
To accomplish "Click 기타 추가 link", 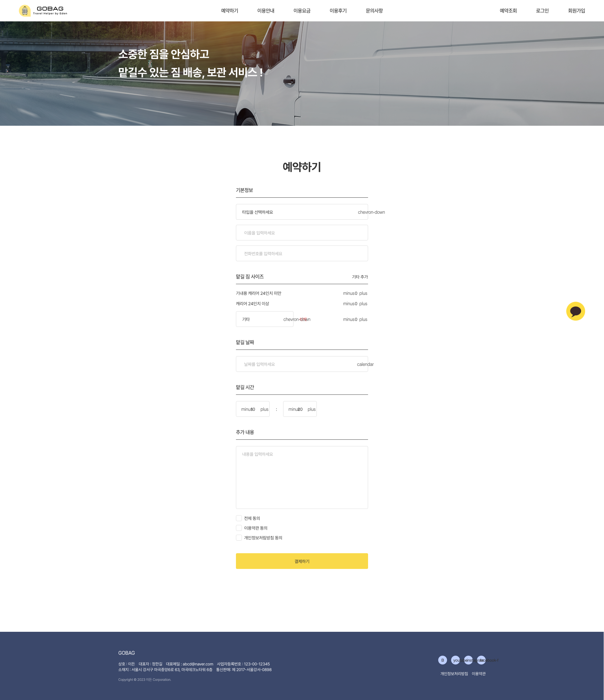I will [x=360, y=277].
